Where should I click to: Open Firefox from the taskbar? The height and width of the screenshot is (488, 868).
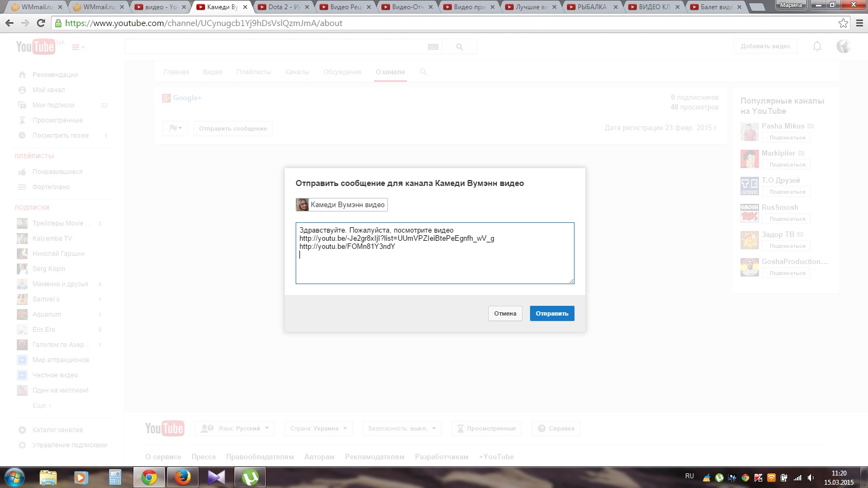point(183,477)
